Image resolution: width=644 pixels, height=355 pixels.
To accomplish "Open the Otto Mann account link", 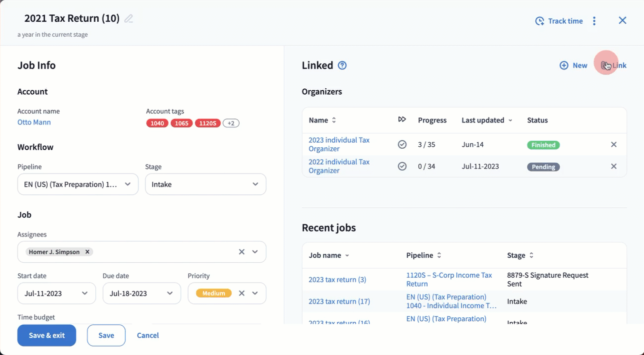I will click(x=34, y=122).
